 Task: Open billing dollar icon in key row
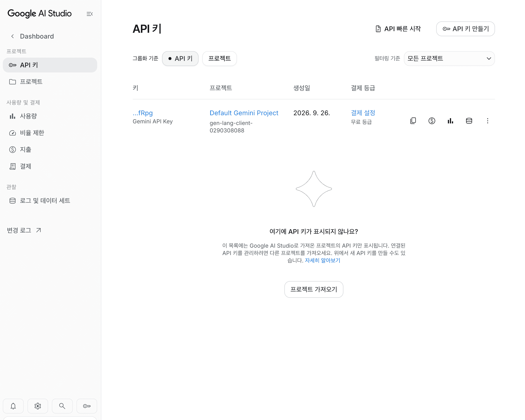pos(432,121)
